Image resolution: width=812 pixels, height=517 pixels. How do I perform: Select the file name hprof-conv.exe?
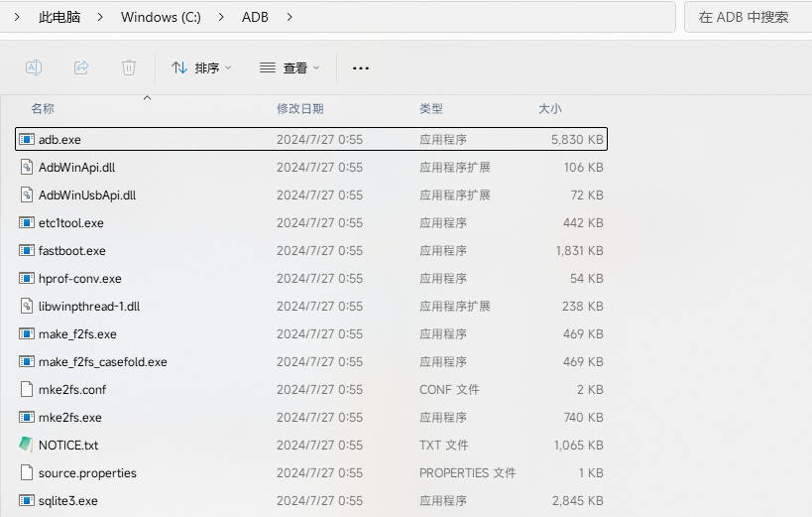click(79, 279)
